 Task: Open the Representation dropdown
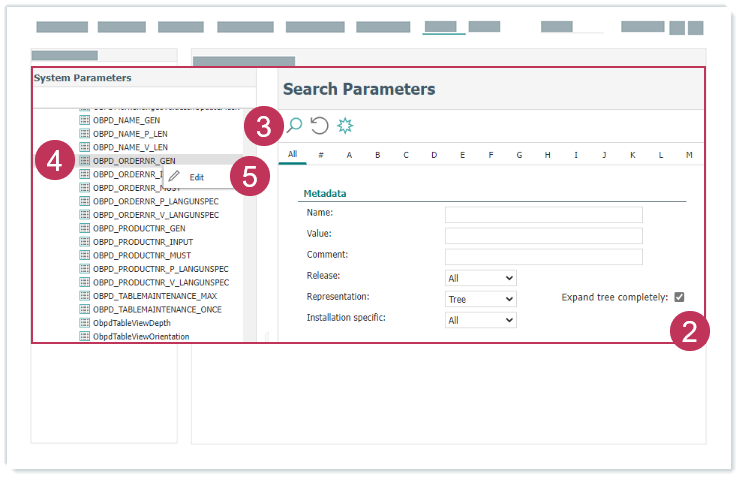coord(480,299)
